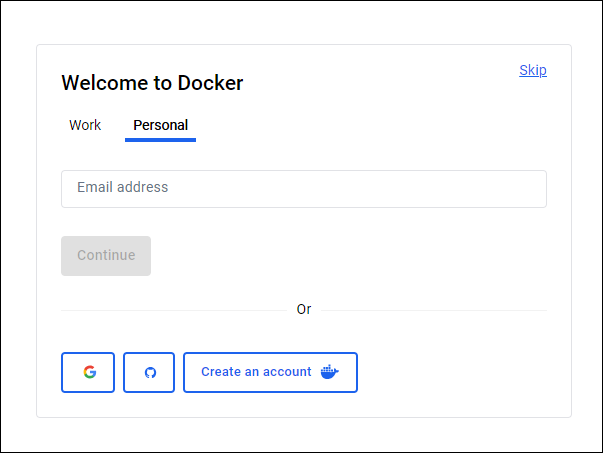Sign in with the Google icon button
Viewport: 603px width, 453px height.
pyautogui.click(x=88, y=372)
